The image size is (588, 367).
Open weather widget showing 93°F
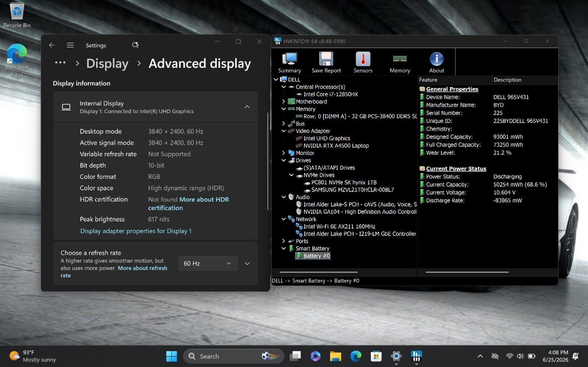point(33,356)
